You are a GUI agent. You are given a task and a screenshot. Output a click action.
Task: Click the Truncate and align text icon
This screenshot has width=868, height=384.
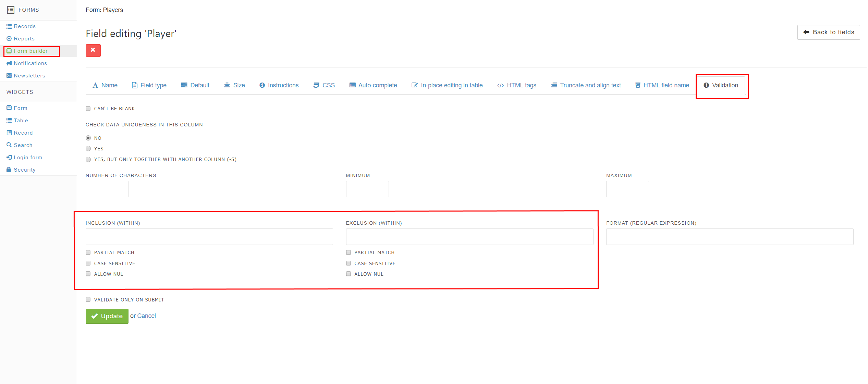tap(554, 85)
